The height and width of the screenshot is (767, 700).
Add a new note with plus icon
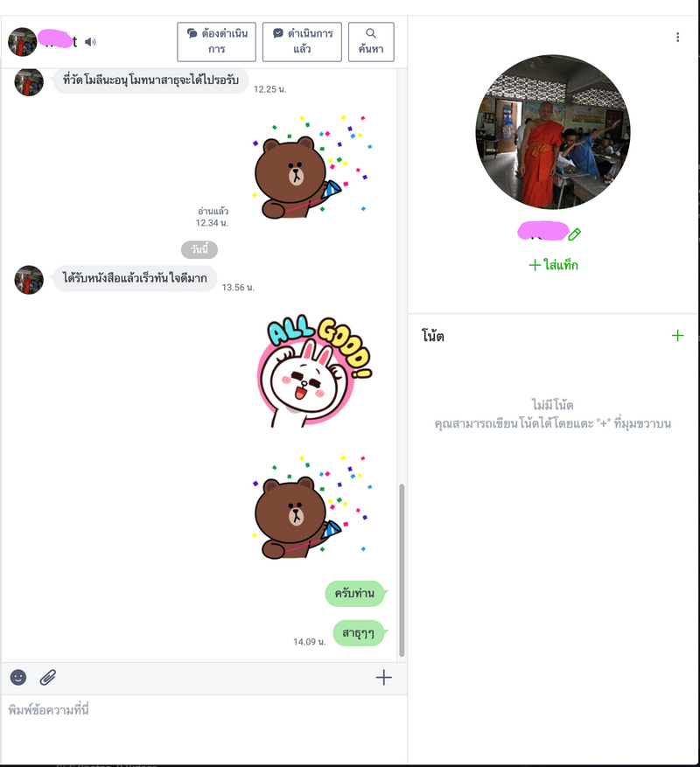click(677, 336)
